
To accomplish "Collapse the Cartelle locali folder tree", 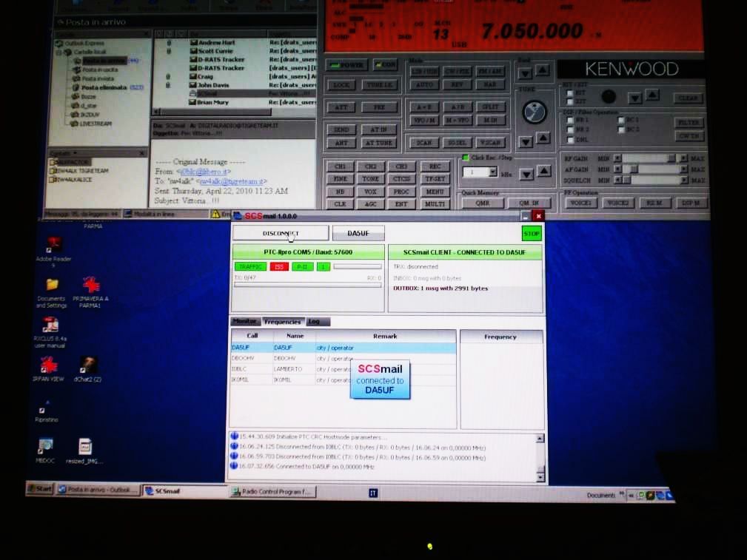I will [59, 52].
